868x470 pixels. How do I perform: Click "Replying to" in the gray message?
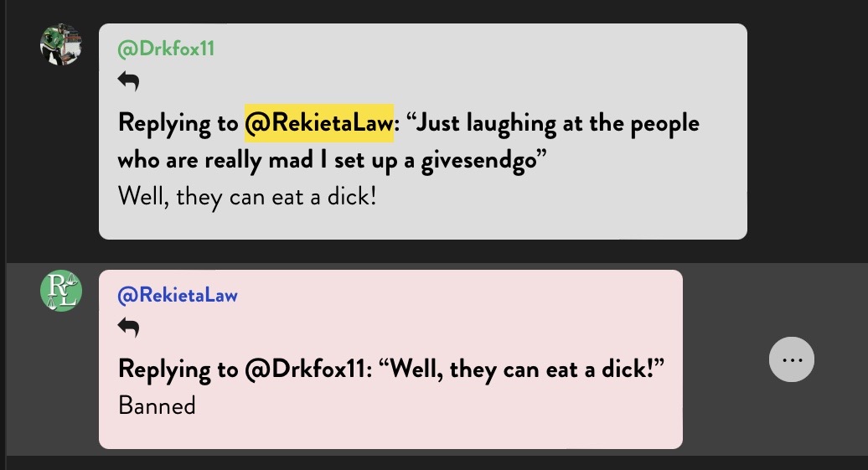(178, 123)
